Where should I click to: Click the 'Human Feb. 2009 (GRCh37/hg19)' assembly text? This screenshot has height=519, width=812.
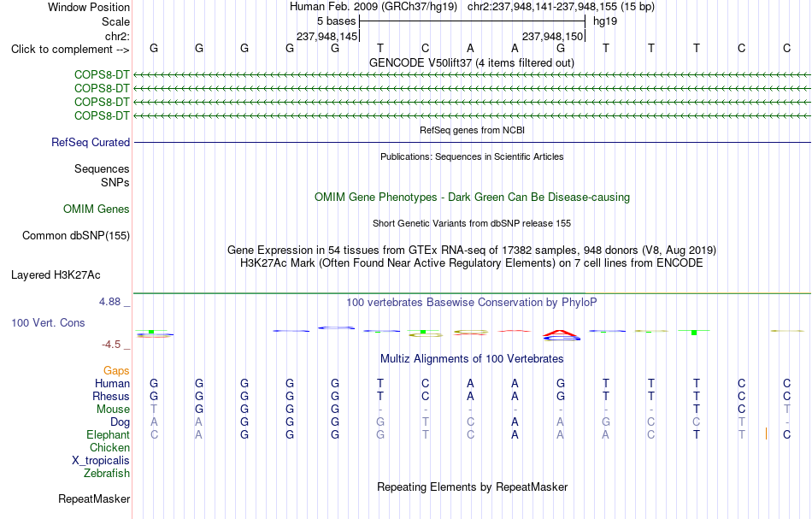point(374,7)
